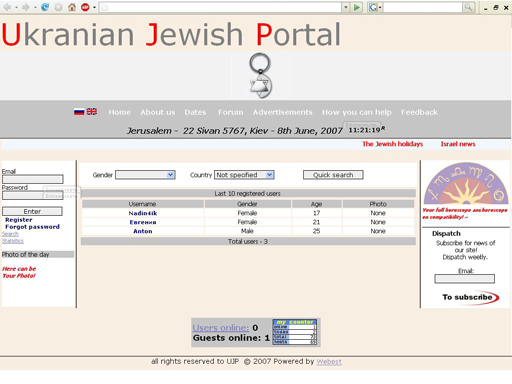Click the browser Forward arrow
The width and height of the screenshot is (512, 384).
(x=25, y=7)
